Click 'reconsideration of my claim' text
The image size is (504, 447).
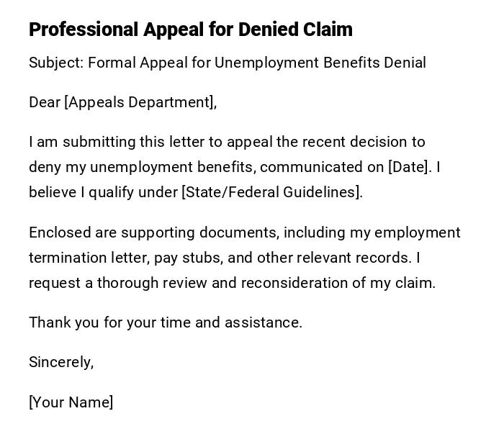(338, 283)
